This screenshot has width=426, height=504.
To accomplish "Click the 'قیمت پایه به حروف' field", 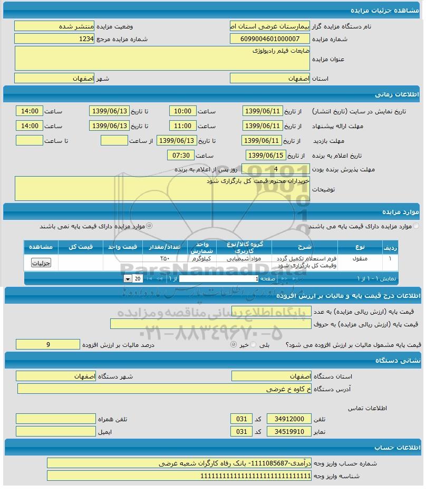I will [x=211, y=324].
